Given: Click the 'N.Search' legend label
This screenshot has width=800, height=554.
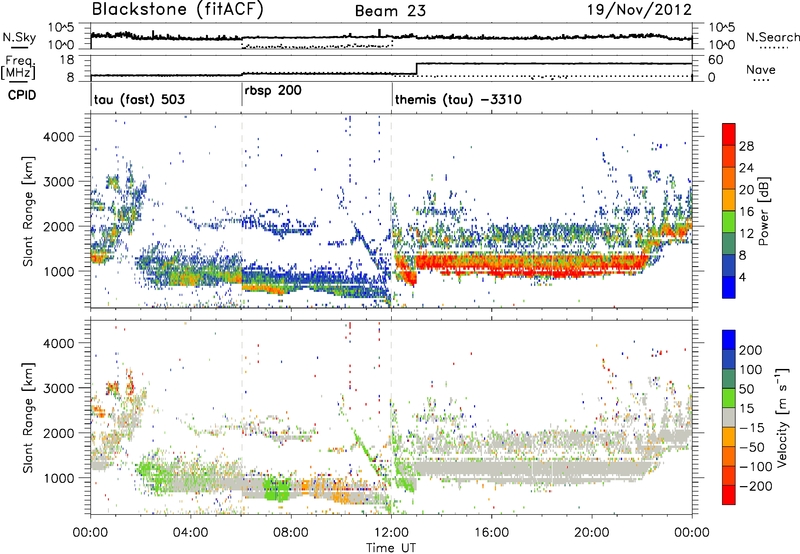Looking at the screenshot, I should click(772, 37).
